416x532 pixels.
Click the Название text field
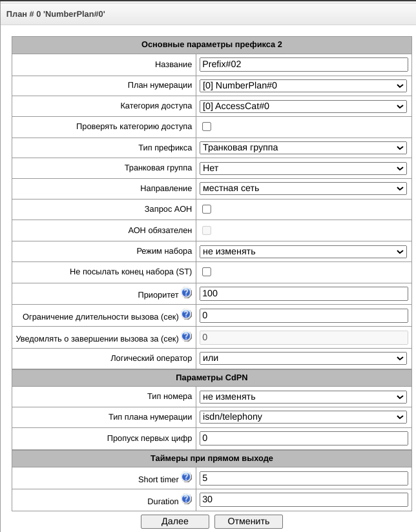tap(304, 65)
